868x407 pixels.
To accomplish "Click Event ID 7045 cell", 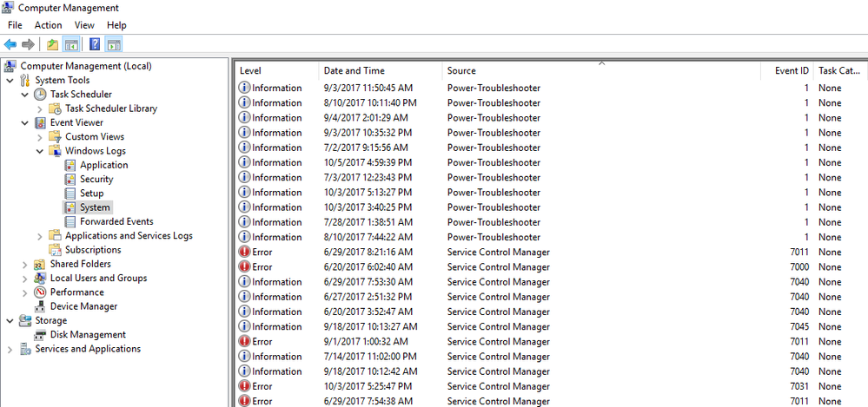I will point(799,327).
